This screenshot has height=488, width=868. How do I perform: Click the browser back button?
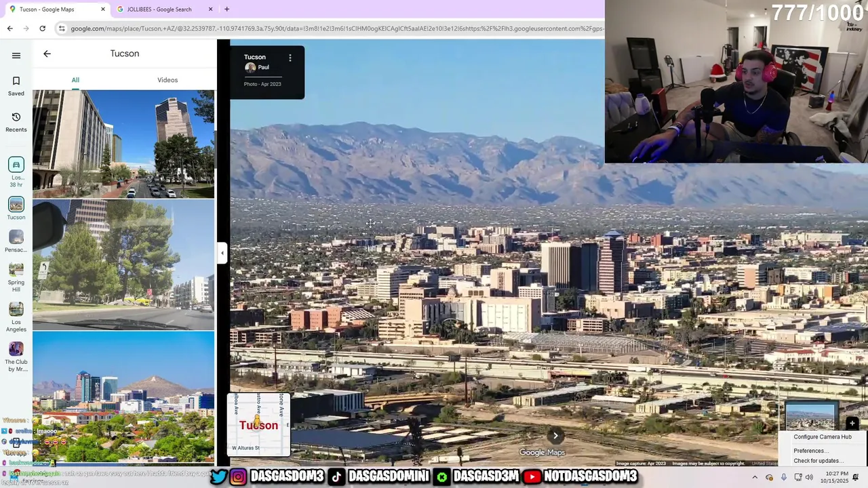pos(9,28)
